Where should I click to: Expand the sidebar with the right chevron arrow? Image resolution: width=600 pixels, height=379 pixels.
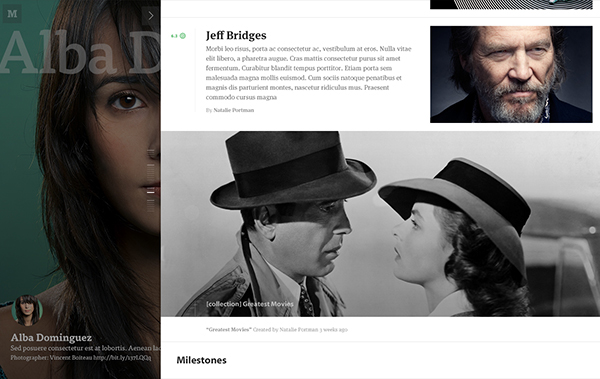(x=151, y=15)
